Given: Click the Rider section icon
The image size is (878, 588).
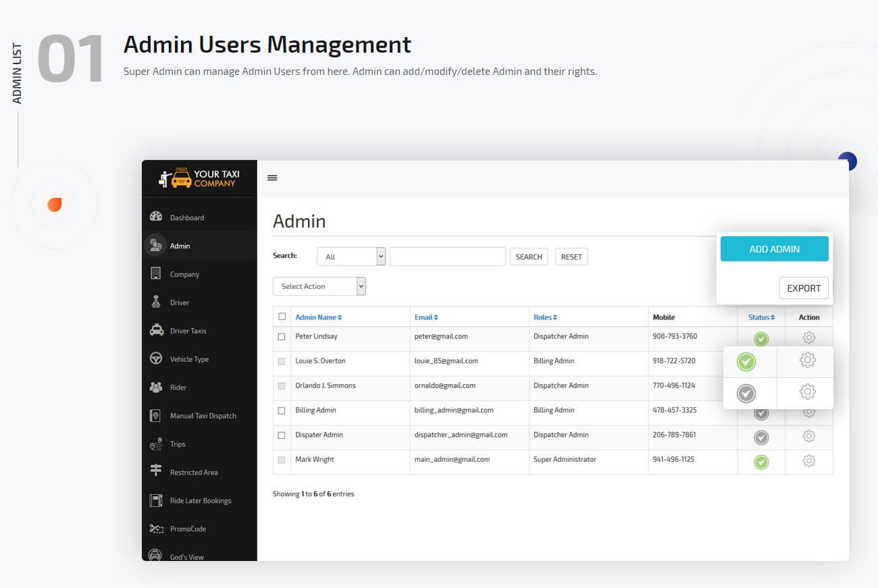Looking at the screenshot, I should click(x=155, y=387).
